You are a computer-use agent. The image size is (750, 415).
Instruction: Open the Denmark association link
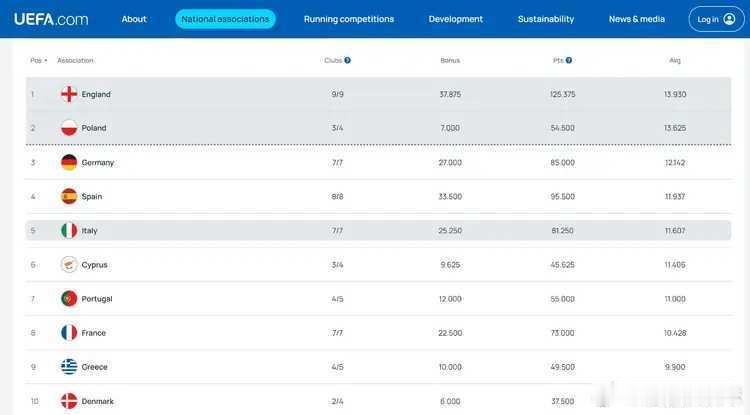(98, 401)
